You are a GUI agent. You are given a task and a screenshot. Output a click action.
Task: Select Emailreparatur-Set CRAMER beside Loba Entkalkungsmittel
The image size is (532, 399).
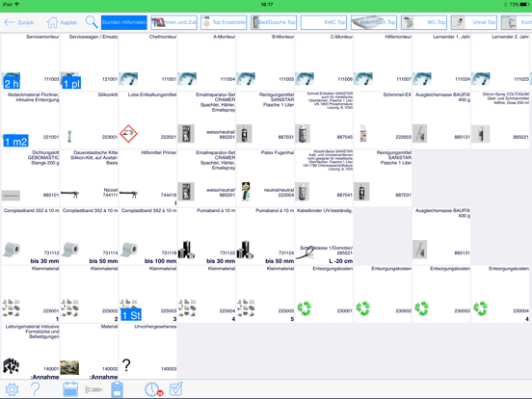pos(206,120)
